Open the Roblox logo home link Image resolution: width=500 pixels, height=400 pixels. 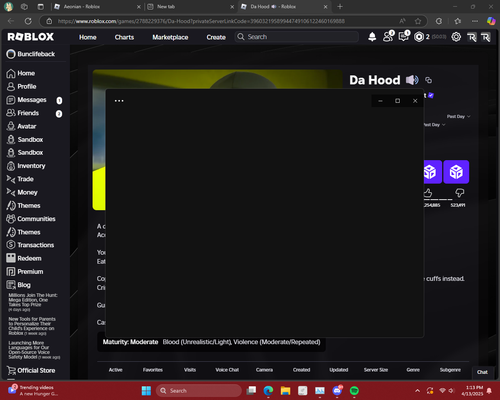coord(31,37)
